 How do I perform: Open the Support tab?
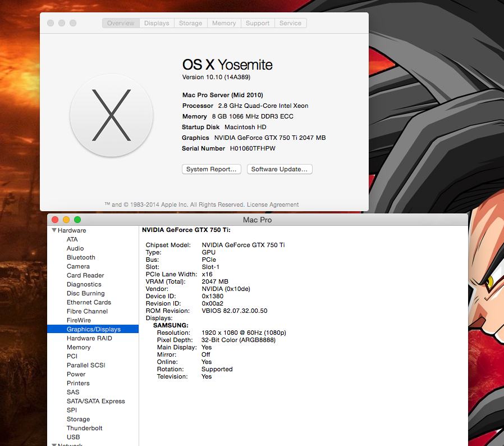pyautogui.click(x=258, y=23)
